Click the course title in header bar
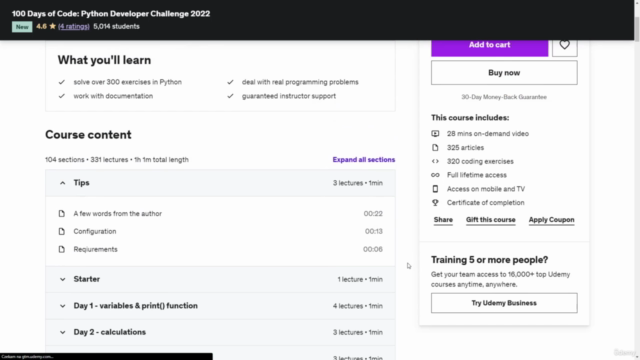Screen dimensions: 640x360 click(111, 14)
